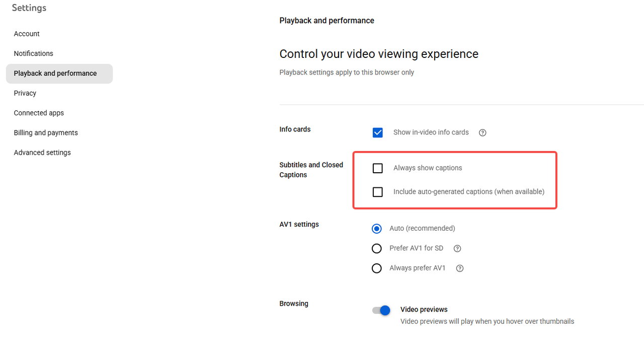Image resolution: width=644 pixels, height=349 pixels.
Task: Click help icon next to Prefer AV1 for SD
Action: [457, 248]
